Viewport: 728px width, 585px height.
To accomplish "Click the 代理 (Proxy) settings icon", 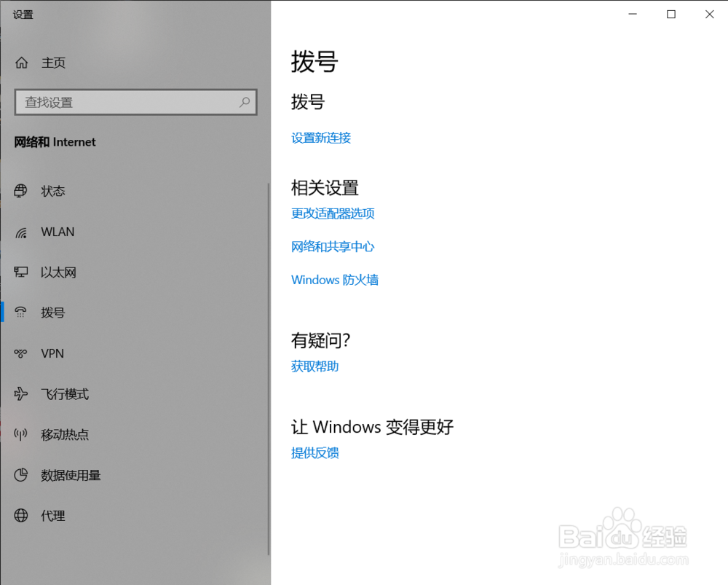I will pos(21,515).
